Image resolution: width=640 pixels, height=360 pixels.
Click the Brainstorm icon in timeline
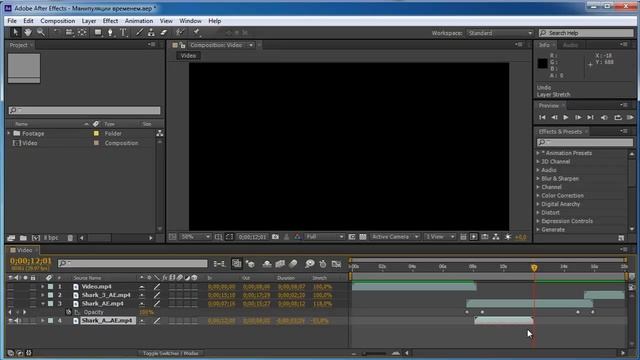point(309,264)
